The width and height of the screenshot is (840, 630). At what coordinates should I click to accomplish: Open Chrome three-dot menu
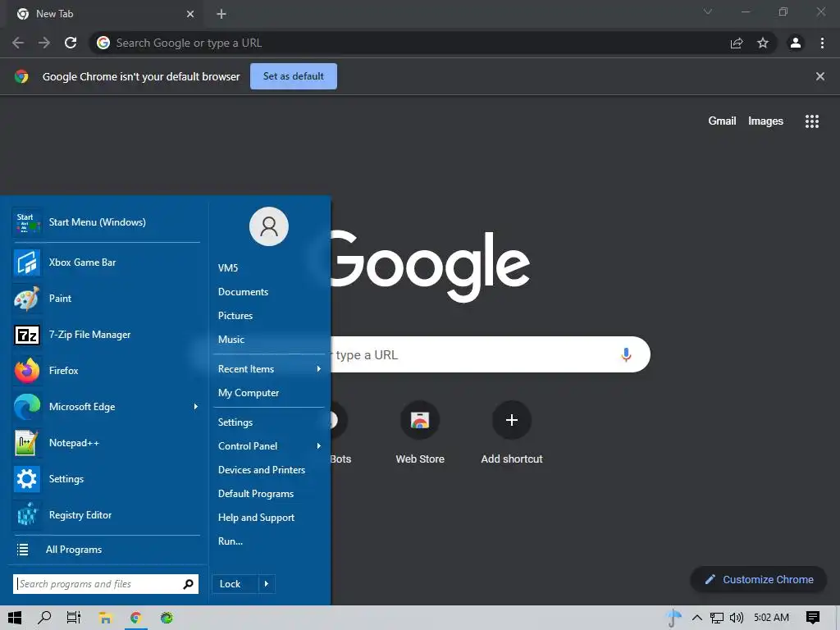point(822,43)
